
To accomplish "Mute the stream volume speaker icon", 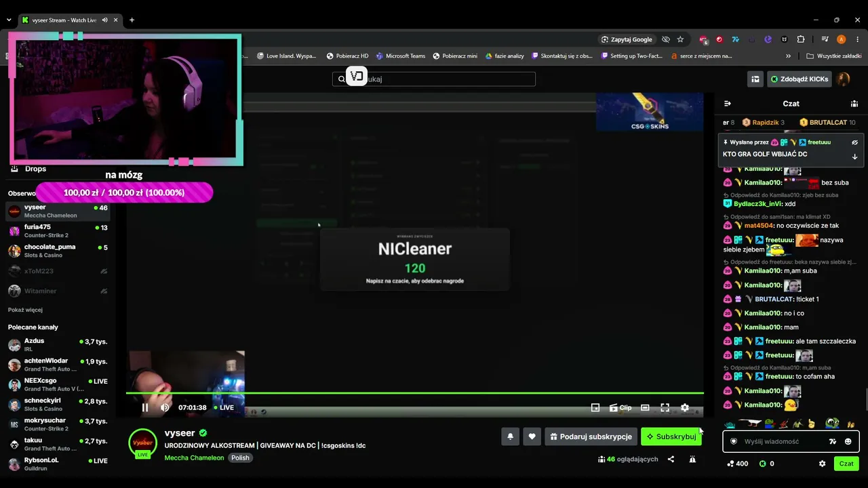I will click(x=165, y=407).
